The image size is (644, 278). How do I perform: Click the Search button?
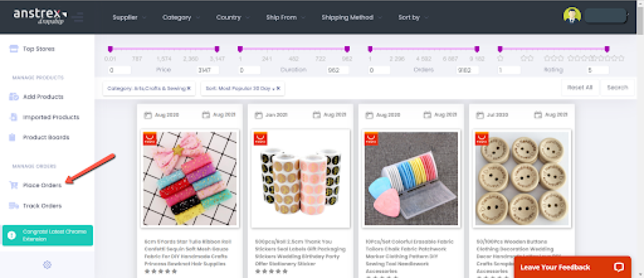(x=617, y=88)
